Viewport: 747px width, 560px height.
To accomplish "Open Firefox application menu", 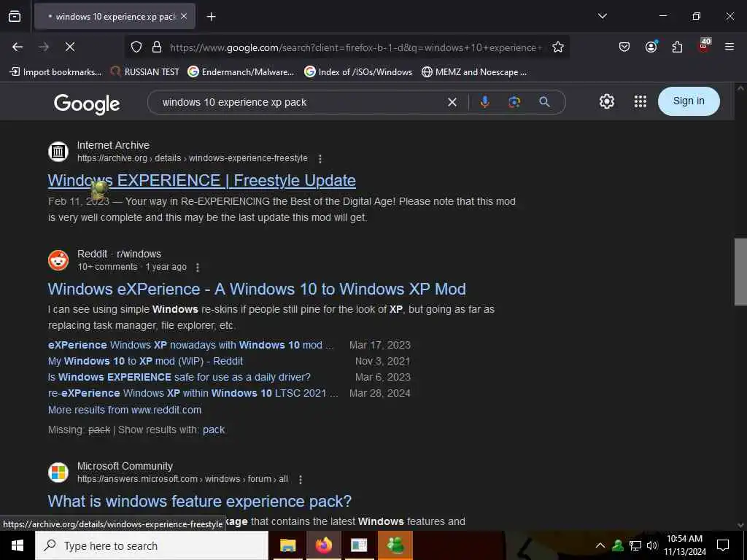I will click(x=729, y=47).
